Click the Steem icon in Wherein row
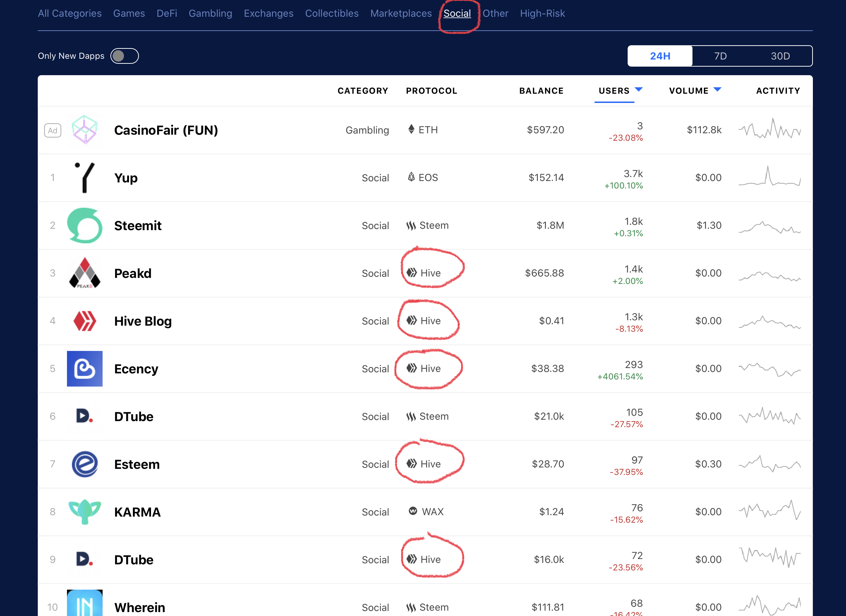Image resolution: width=846 pixels, height=616 pixels. pyautogui.click(x=411, y=607)
